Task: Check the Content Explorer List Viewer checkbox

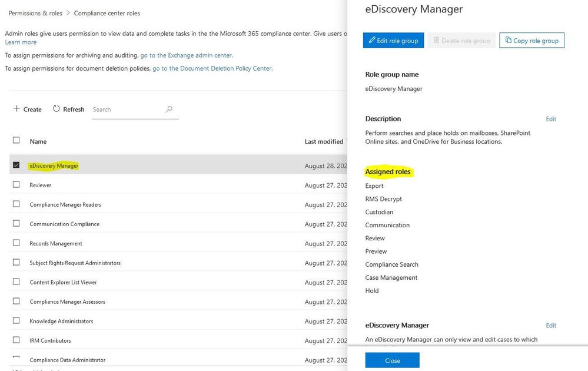Action: [x=16, y=281]
